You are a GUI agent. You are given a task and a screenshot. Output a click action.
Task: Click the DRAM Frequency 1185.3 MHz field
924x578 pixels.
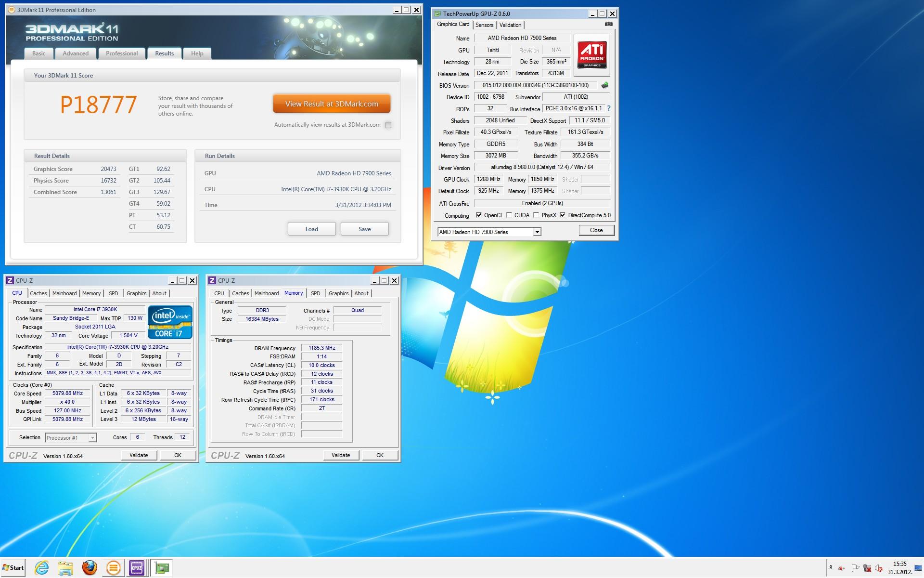pyautogui.click(x=322, y=348)
